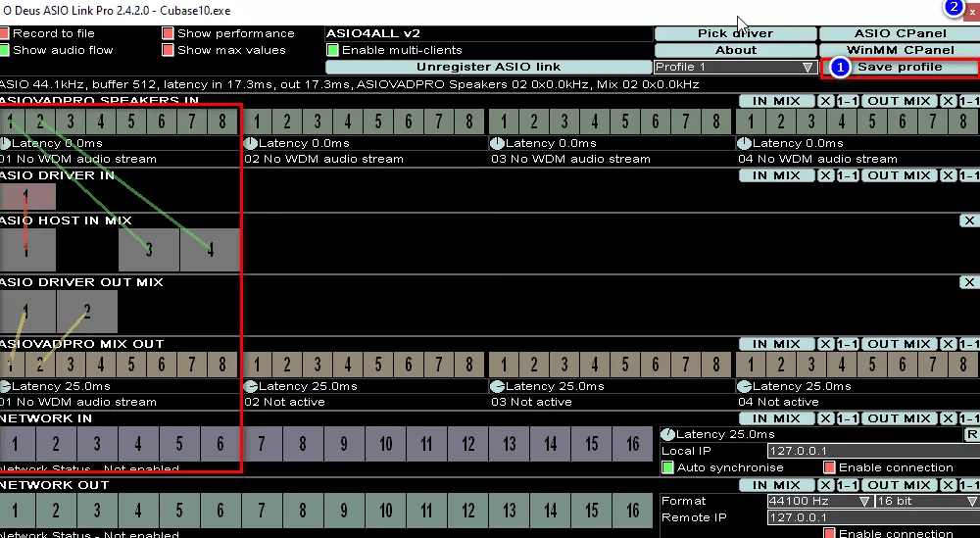
Task: Click the '03 No WDM audio stream' text
Action: pyautogui.click(x=570, y=159)
